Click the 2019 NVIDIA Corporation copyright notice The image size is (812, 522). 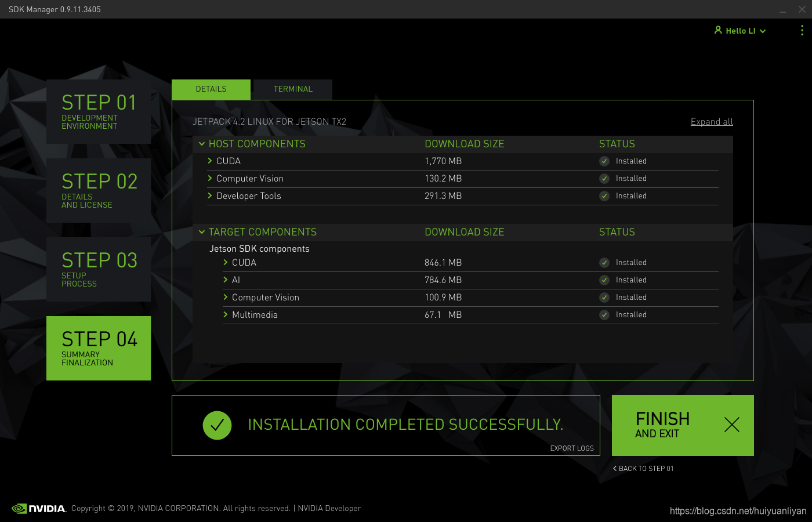[x=180, y=509]
